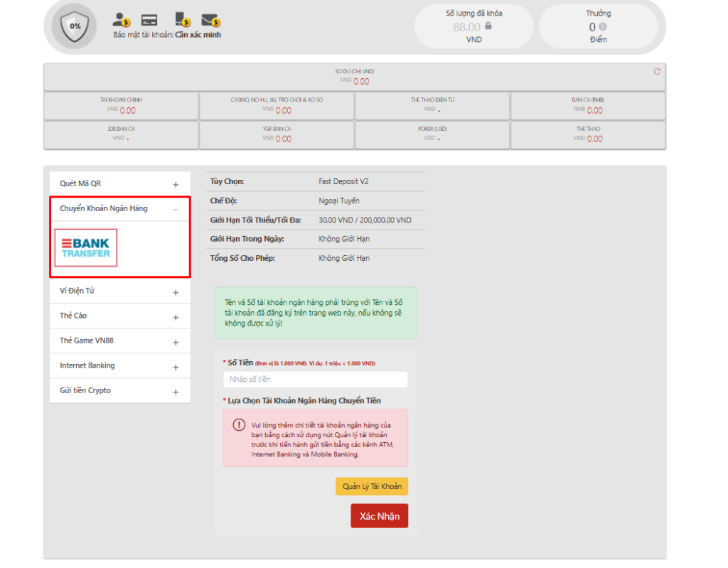Open the Casino, Nổ Hũ balance card
The height and width of the screenshot is (568, 728).
pyautogui.click(x=277, y=106)
